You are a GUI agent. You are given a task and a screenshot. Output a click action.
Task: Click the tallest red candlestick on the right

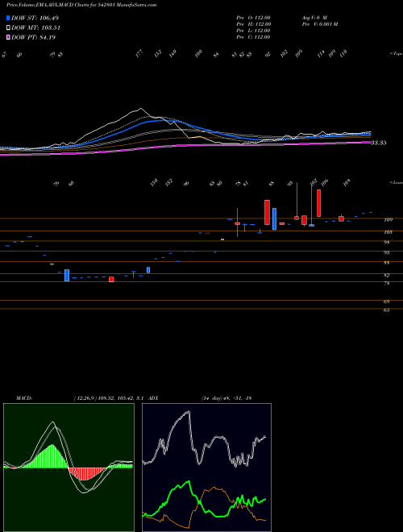point(319,203)
